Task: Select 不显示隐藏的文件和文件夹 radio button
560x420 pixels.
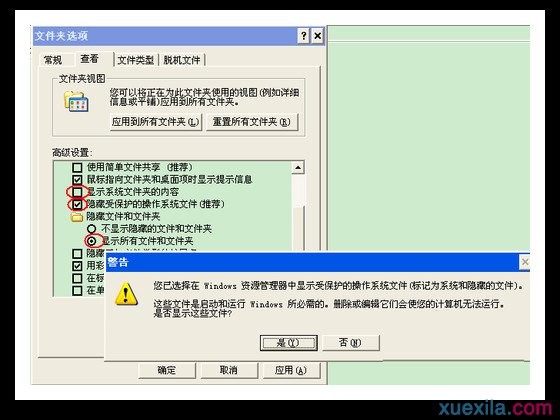Action: point(92,229)
